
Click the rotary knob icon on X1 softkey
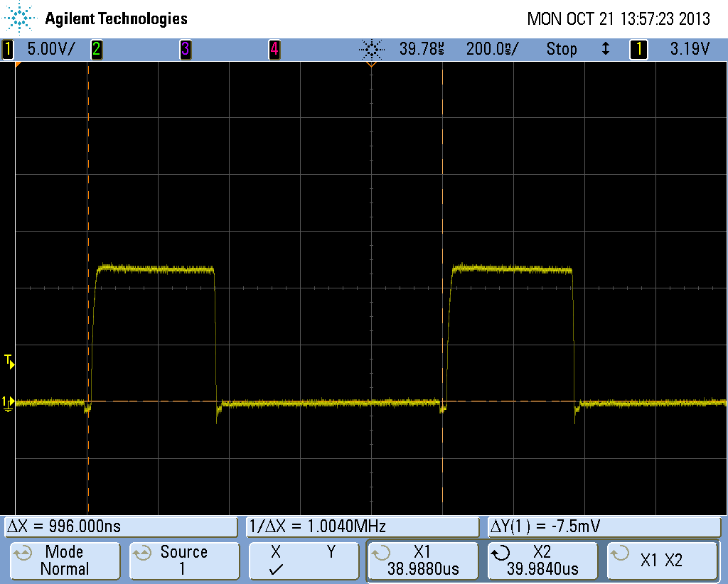click(x=381, y=553)
